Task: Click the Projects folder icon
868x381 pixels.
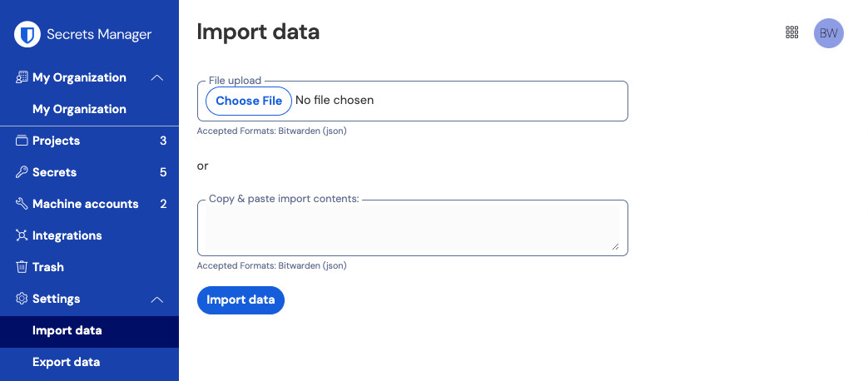Action: click(22, 141)
